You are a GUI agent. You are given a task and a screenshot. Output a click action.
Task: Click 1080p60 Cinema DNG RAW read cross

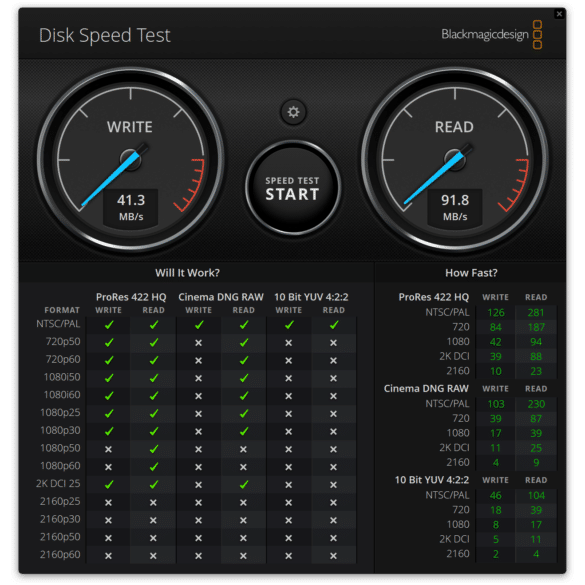pos(243,467)
